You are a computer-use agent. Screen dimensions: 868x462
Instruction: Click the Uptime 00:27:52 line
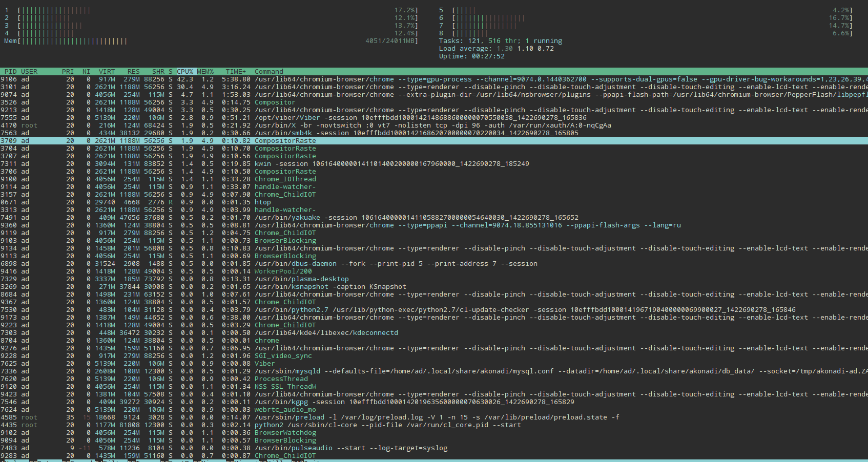click(472, 56)
